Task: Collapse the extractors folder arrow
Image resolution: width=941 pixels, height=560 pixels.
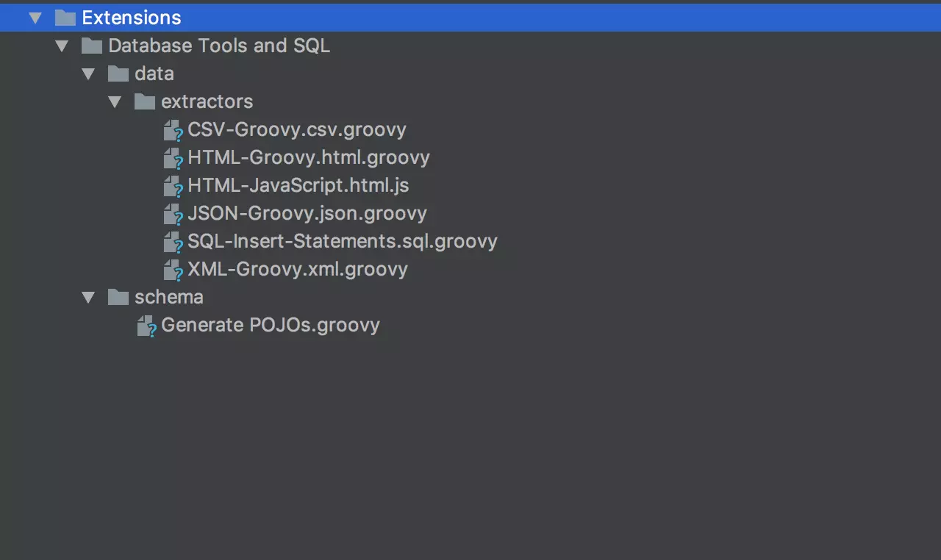Action: click(x=115, y=102)
